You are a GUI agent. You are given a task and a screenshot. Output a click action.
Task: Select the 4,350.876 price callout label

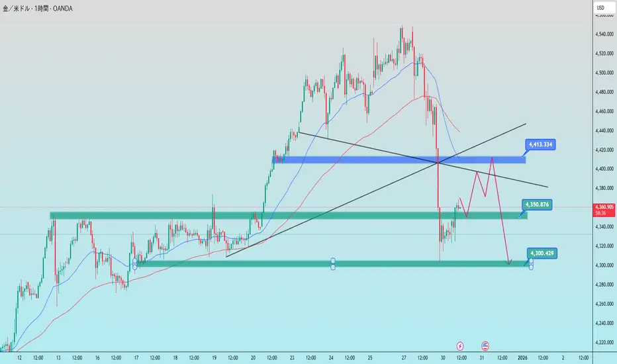pyautogui.click(x=537, y=205)
